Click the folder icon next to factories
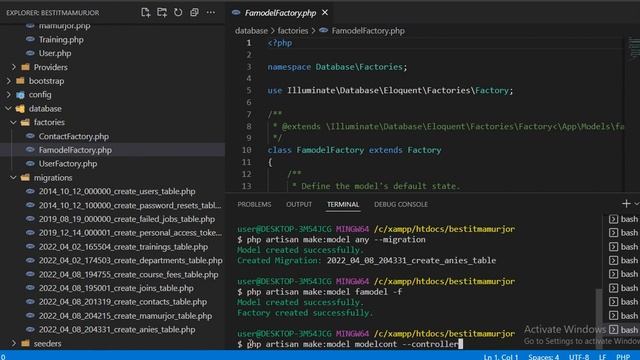This screenshot has width=640, height=360. (x=25, y=122)
